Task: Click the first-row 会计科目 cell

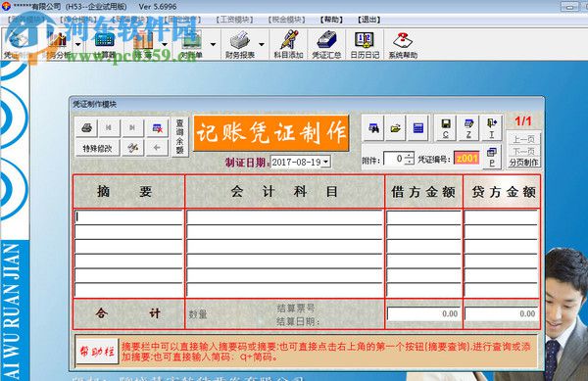Action: (x=284, y=216)
